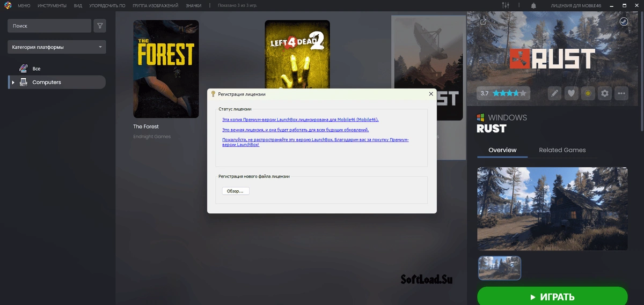
Task: Click The Forest game title text
Action: click(x=146, y=127)
